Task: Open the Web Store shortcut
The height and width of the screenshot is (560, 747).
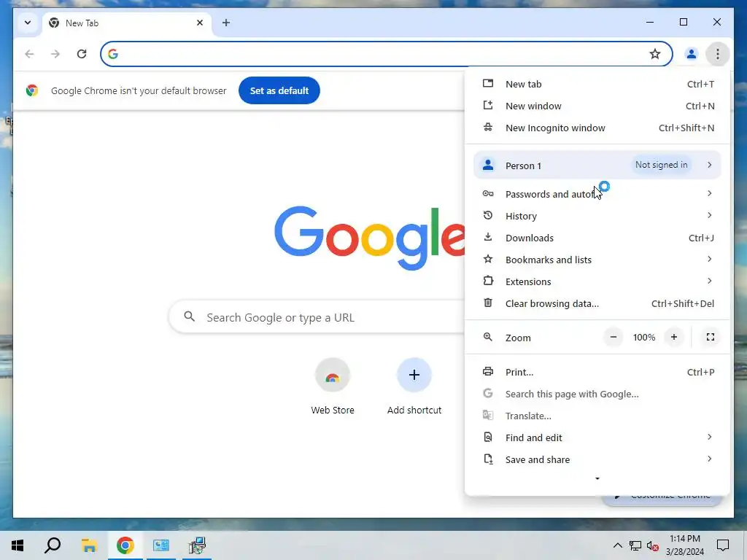Action: coord(333,386)
